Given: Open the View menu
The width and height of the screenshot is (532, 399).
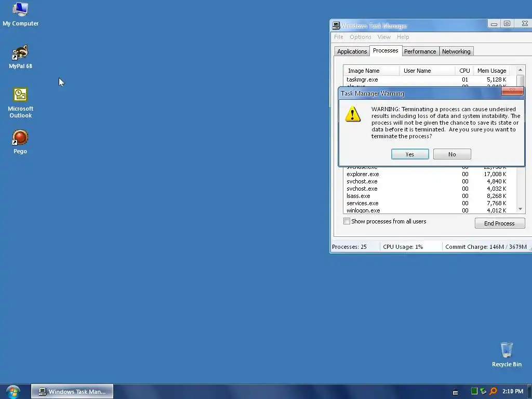Looking at the screenshot, I should (x=384, y=37).
